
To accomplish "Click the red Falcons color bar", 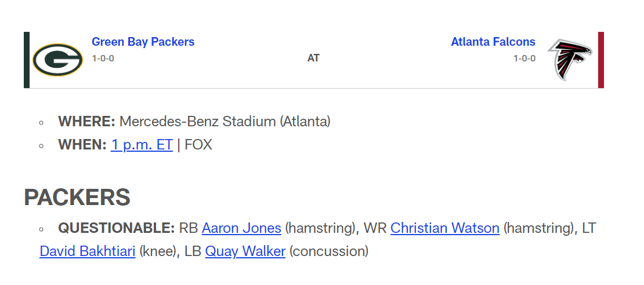I will [601, 60].
